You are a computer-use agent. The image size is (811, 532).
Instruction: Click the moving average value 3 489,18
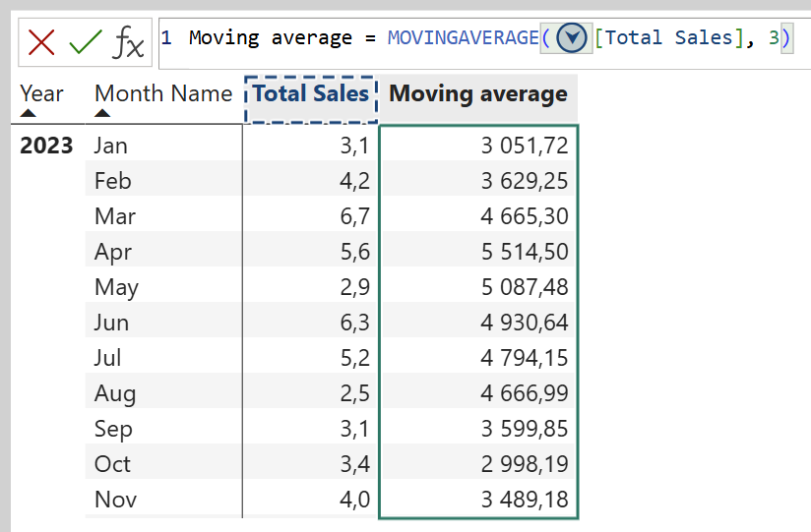tap(525, 500)
